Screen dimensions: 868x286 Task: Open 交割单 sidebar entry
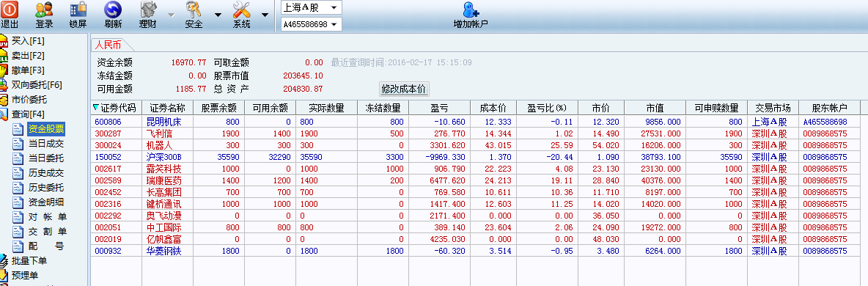pyautogui.click(x=47, y=232)
